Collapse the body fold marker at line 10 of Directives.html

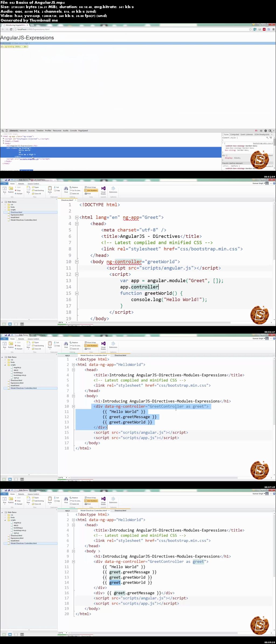[x=77, y=262]
